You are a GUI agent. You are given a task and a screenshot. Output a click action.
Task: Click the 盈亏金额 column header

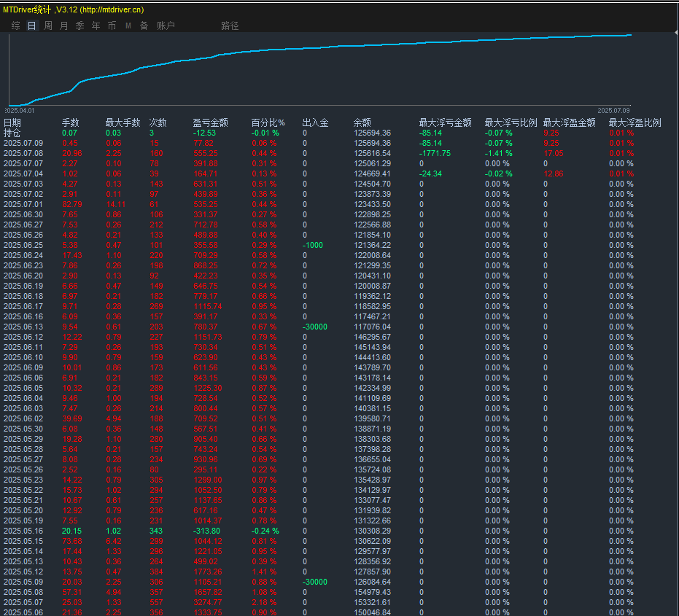pos(211,122)
